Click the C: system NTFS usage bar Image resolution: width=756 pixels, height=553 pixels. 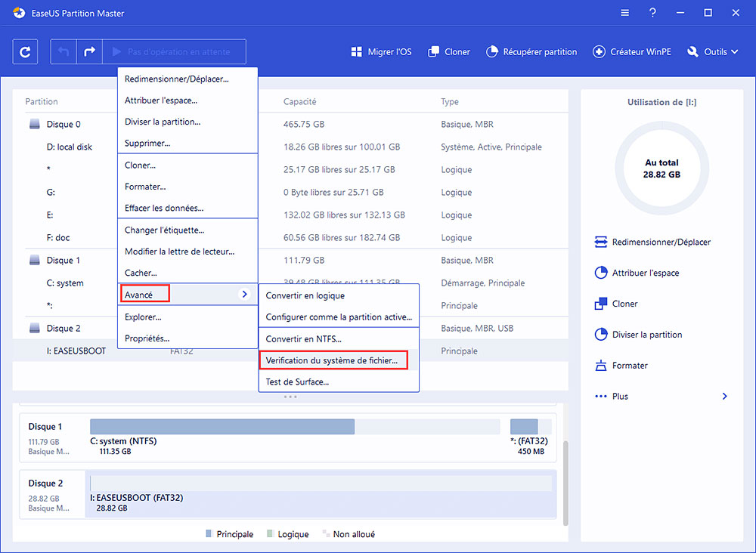coord(295,427)
